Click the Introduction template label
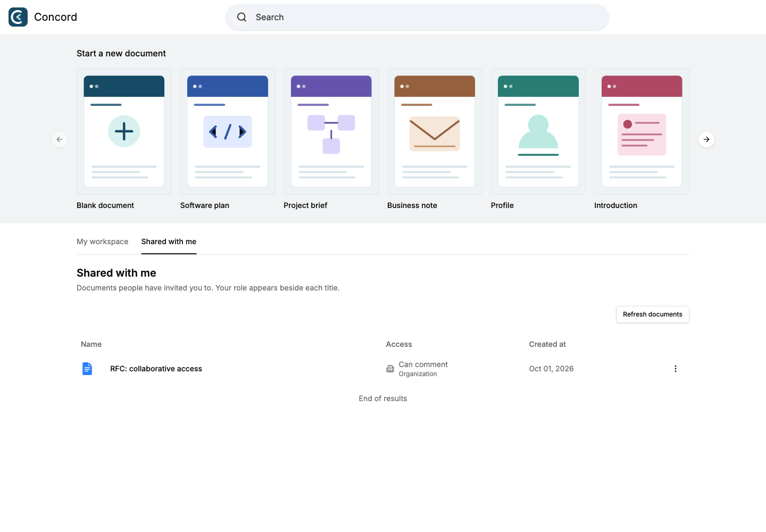This screenshot has height=532, width=766. 615,205
